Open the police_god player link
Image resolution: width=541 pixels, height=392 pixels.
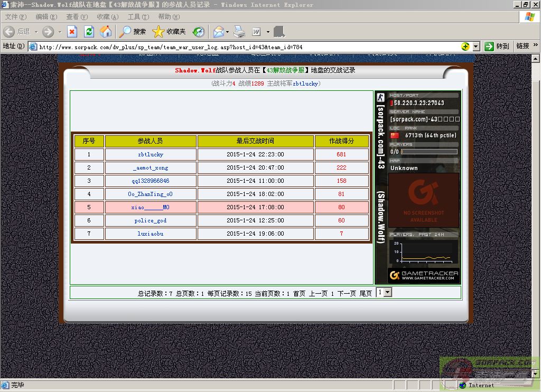click(x=151, y=220)
